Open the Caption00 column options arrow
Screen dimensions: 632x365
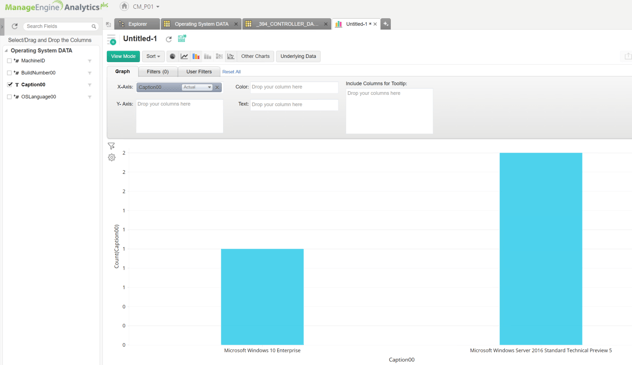click(89, 85)
